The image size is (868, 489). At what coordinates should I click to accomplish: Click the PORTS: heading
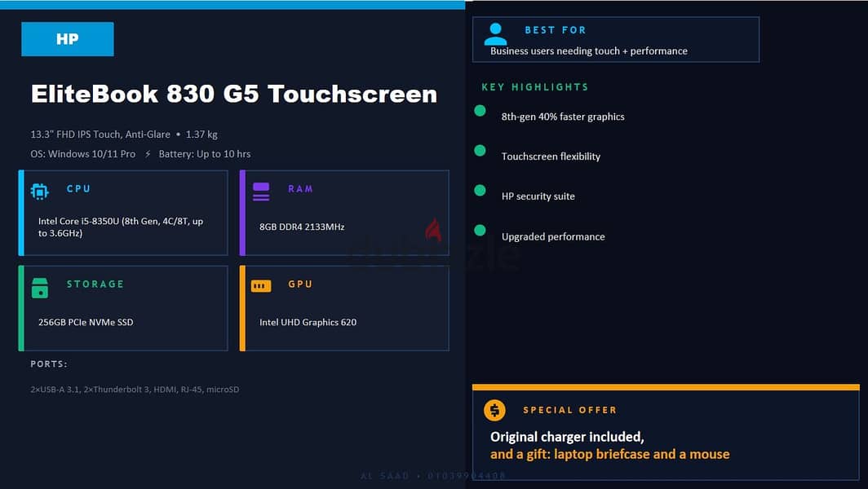(x=49, y=364)
